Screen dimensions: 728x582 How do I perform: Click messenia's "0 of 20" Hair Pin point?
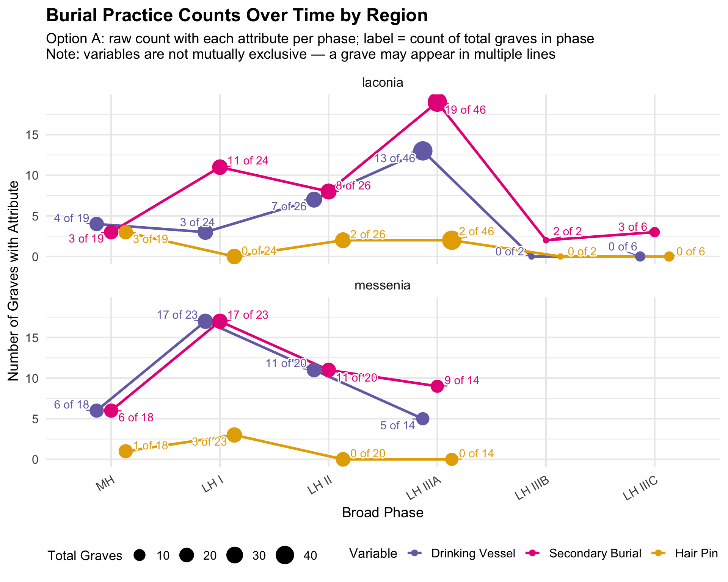(x=343, y=459)
